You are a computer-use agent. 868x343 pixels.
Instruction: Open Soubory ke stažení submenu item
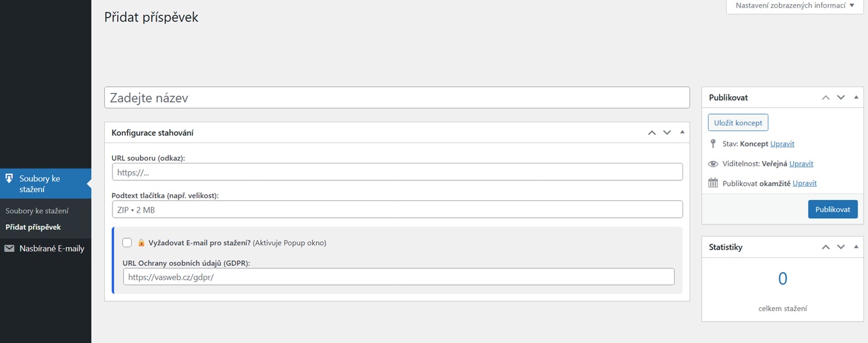point(37,211)
